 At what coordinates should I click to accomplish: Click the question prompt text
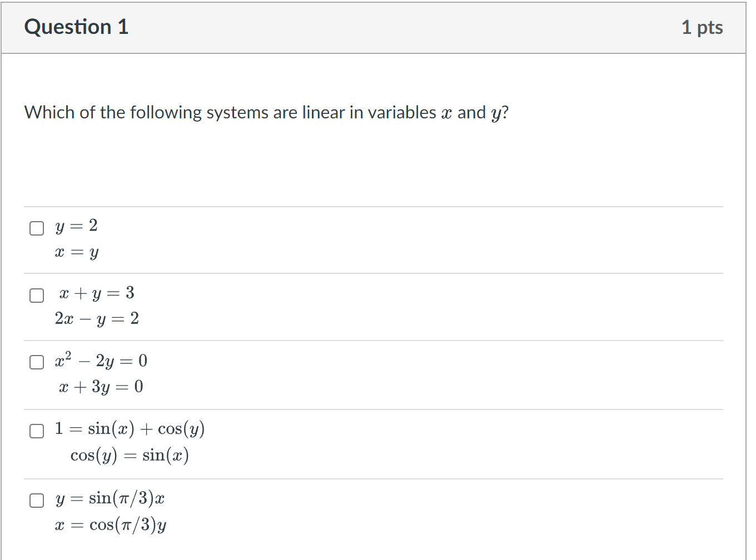(x=266, y=112)
